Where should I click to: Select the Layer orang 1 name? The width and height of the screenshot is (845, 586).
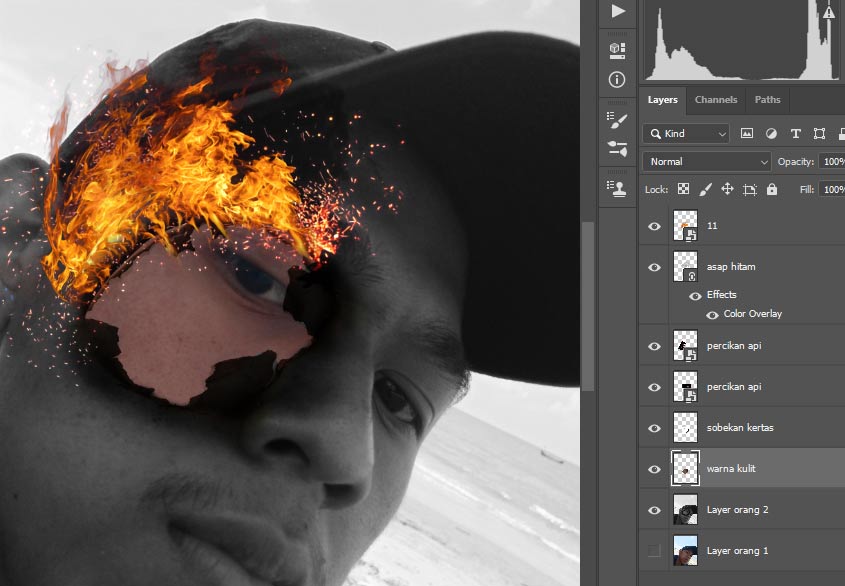(x=737, y=550)
